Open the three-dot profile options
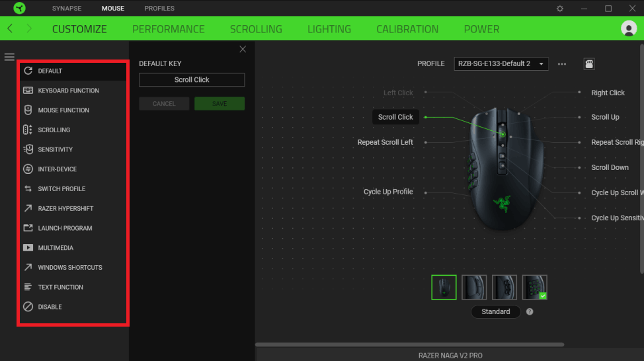The image size is (644, 361). click(x=562, y=64)
